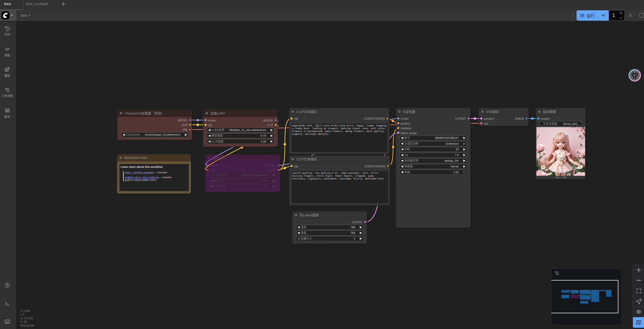
Task: Open the keyboard shortcuts icon
Action: coord(7,322)
